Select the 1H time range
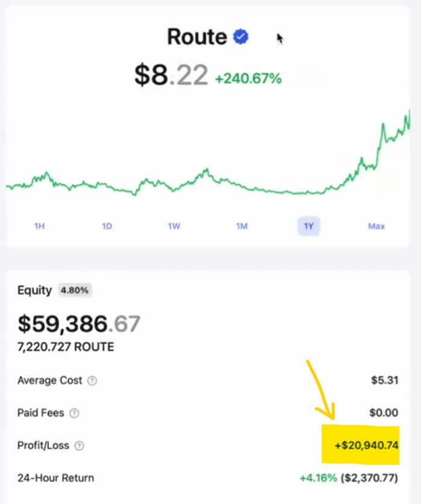 [x=40, y=226]
